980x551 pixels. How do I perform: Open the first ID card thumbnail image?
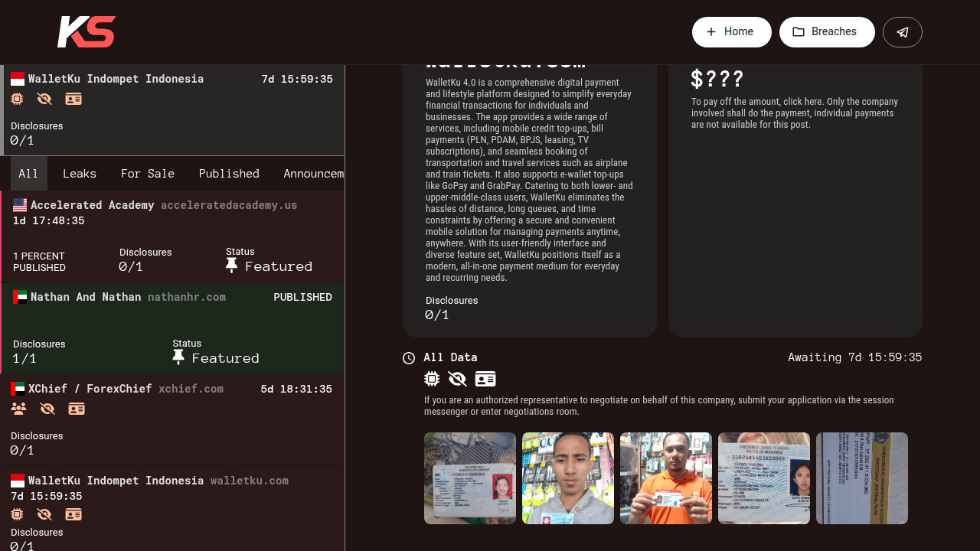click(470, 478)
